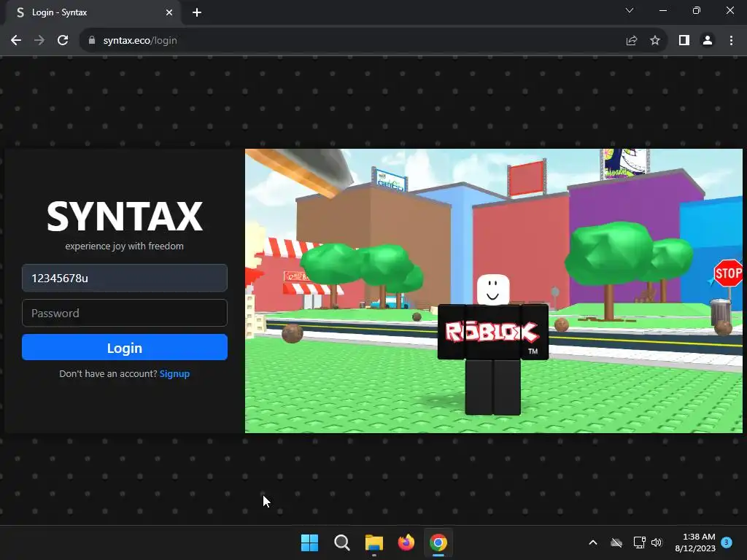Open the Chrome side panel
Viewport: 747px width, 560px height.
pyautogui.click(x=684, y=41)
